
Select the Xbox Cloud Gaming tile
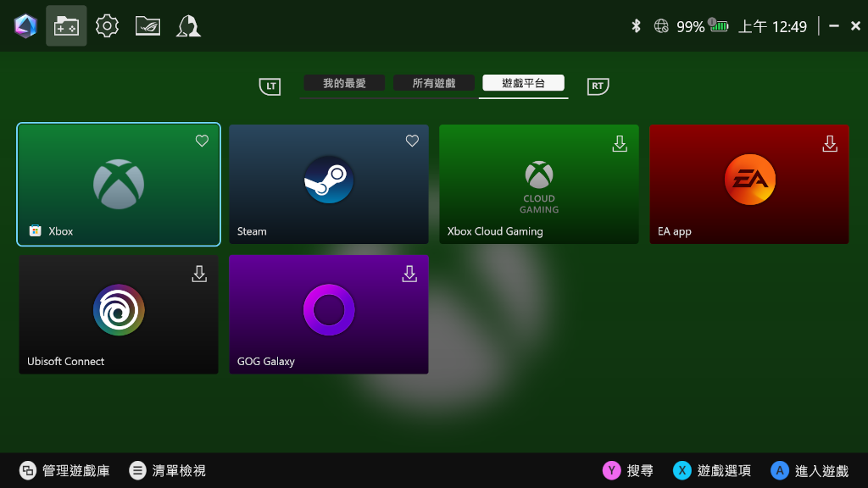point(539,184)
